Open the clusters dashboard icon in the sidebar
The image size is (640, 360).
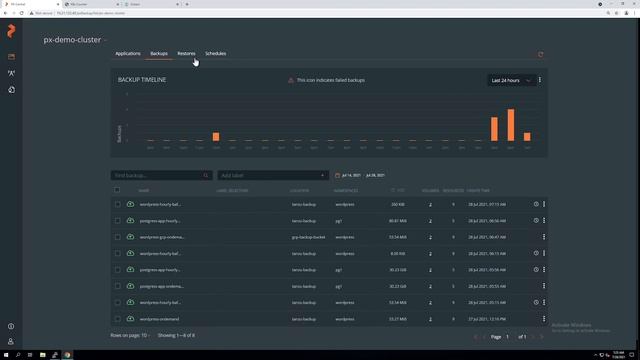tap(11, 57)
